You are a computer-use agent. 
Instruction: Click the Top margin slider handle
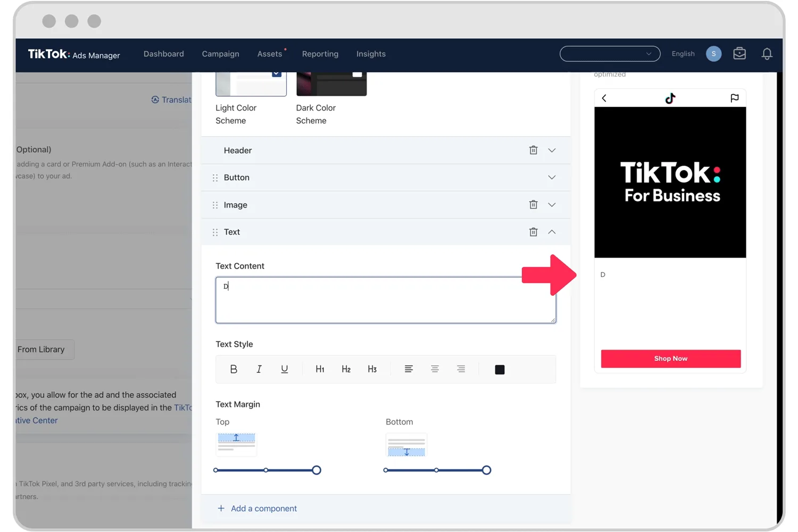pos(317,470)
